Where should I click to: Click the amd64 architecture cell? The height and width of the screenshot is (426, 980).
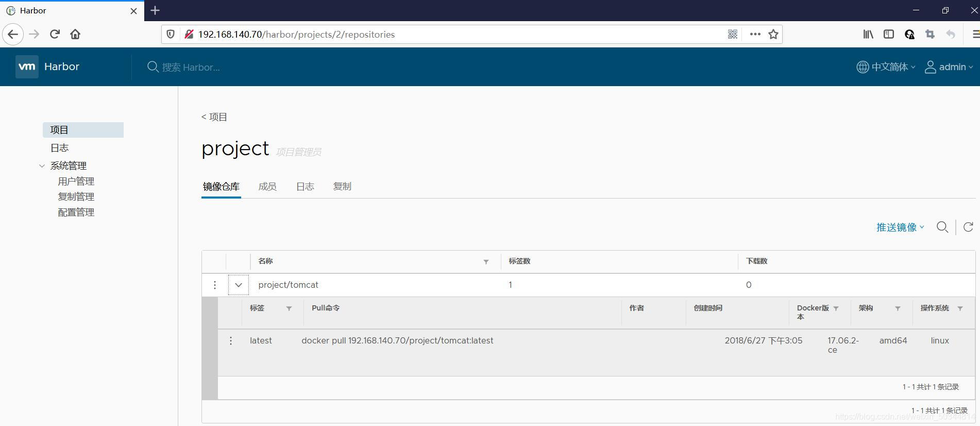coord(893,340)
